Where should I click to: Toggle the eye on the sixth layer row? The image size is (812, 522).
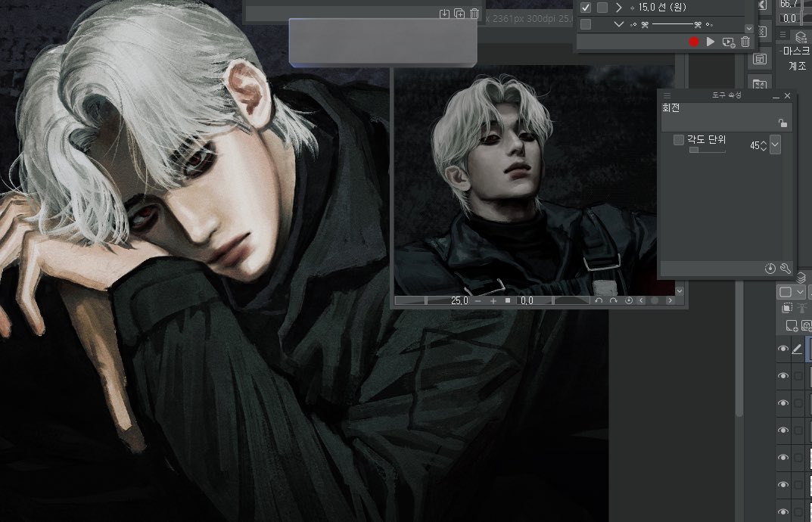(783, 485)
